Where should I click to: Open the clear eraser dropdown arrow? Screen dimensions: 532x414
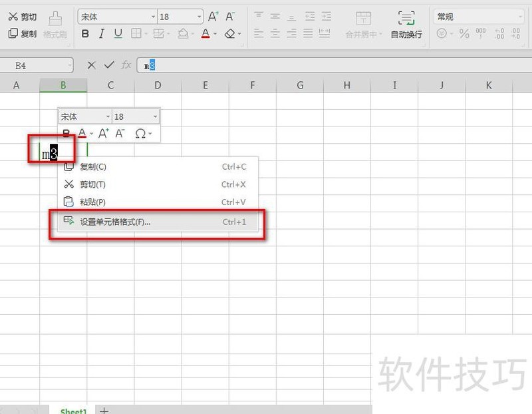coord(239,34)
